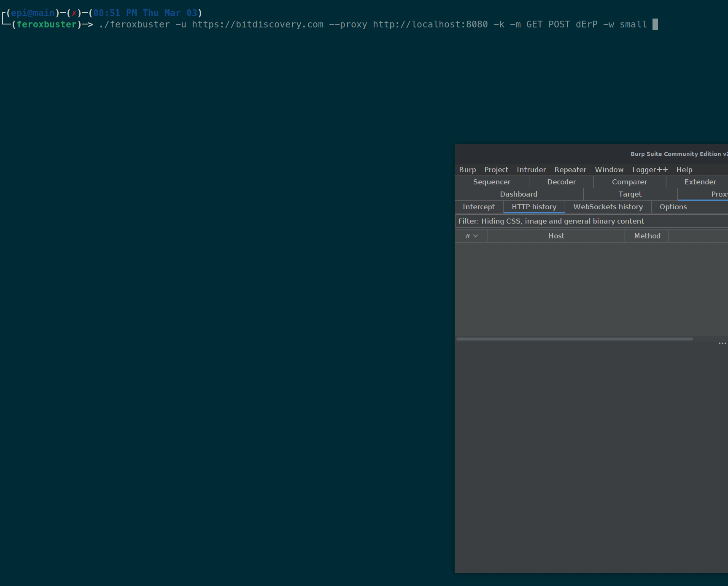Open the HTTP history filter settings bar
This screenshot has width=728, height=586.
[x=551, y=221]
